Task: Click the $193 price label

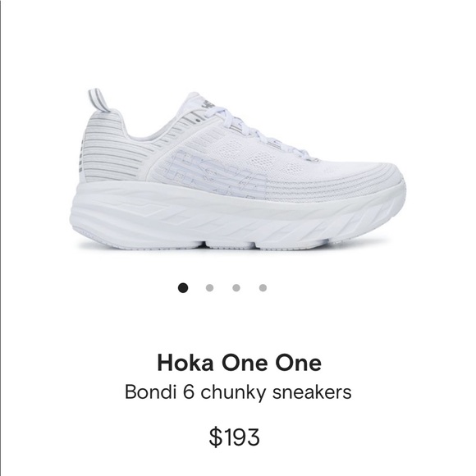Action: click(x=235, y=437)
